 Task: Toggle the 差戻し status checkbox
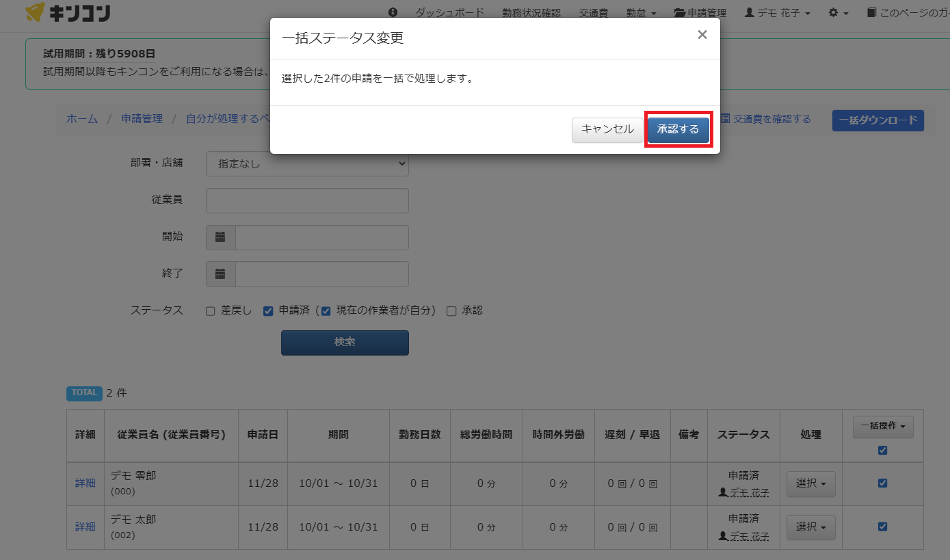pyautogui.click(x=211, y=311)
